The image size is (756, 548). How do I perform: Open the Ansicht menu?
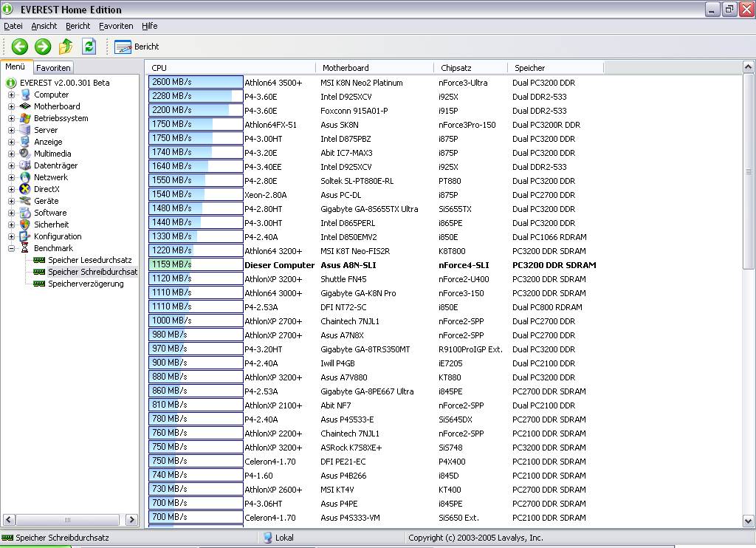tap(44, 26)
